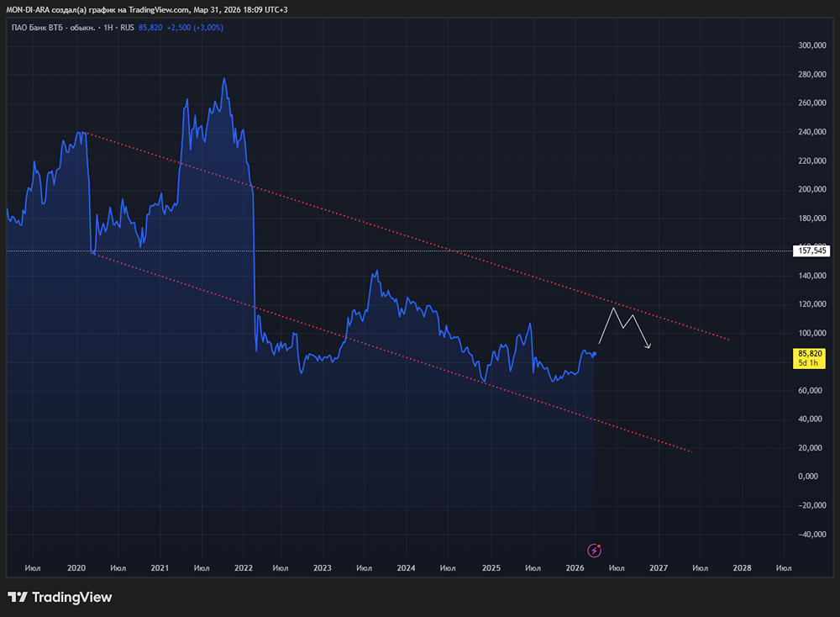Click the -40,000 price scale label

811,534
